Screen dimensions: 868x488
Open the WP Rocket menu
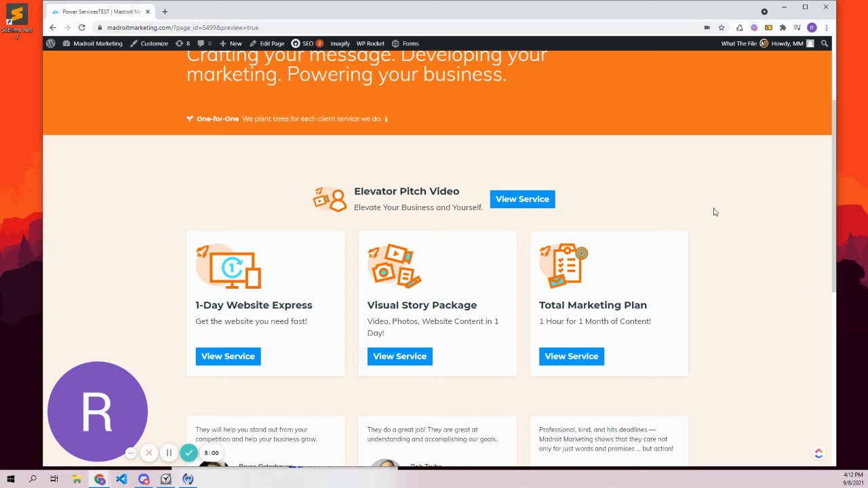pos(370,43)
